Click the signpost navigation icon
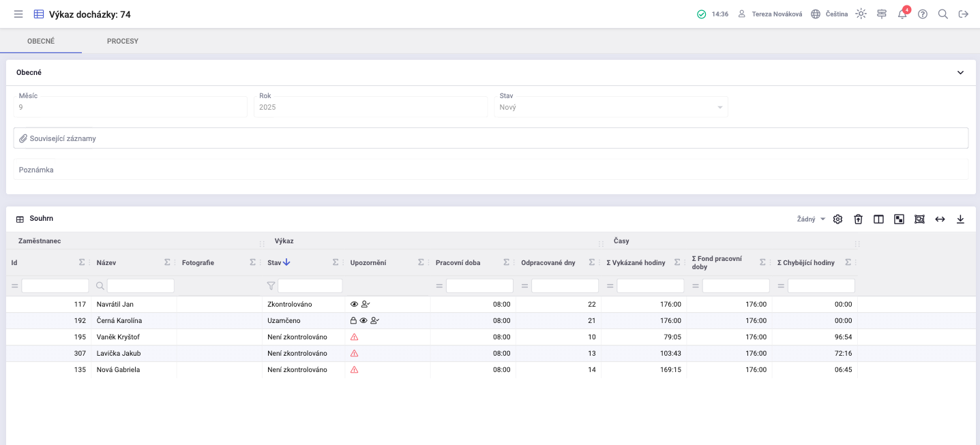 [x=882, y=14]
